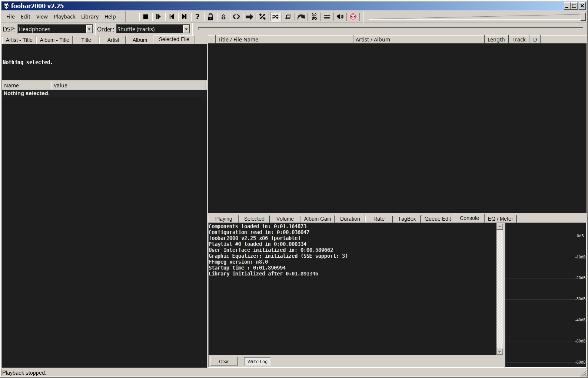Select the Album tab in left panel
Image resolution: width=588 pixels, height=378 pixels.
[x=140, y=40]
